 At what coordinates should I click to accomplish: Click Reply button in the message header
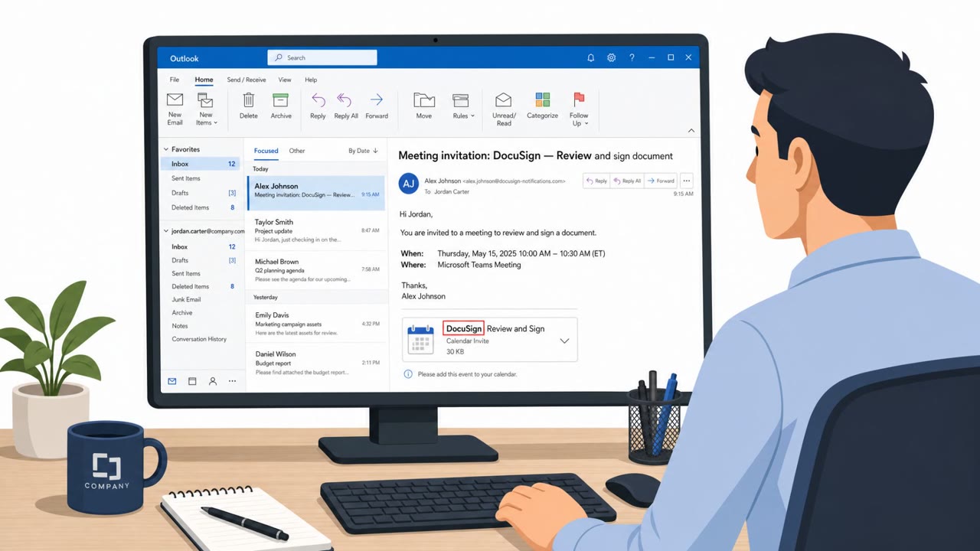pyautogui.click(x=596, y=181)
